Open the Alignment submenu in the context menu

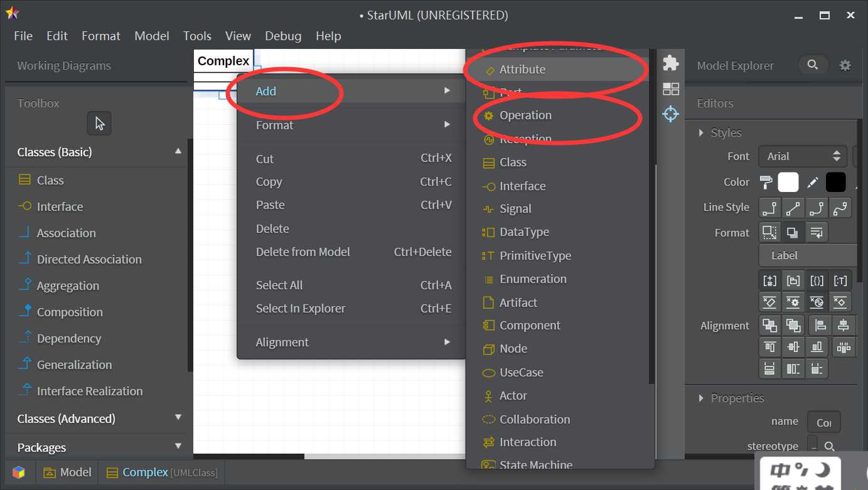click(x=351, y=342)
